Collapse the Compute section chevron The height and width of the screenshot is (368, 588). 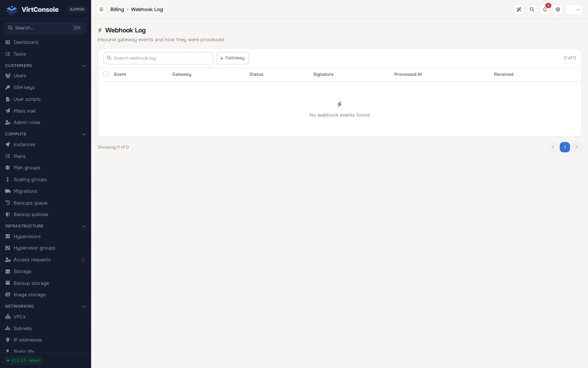[x=84, y=134]
